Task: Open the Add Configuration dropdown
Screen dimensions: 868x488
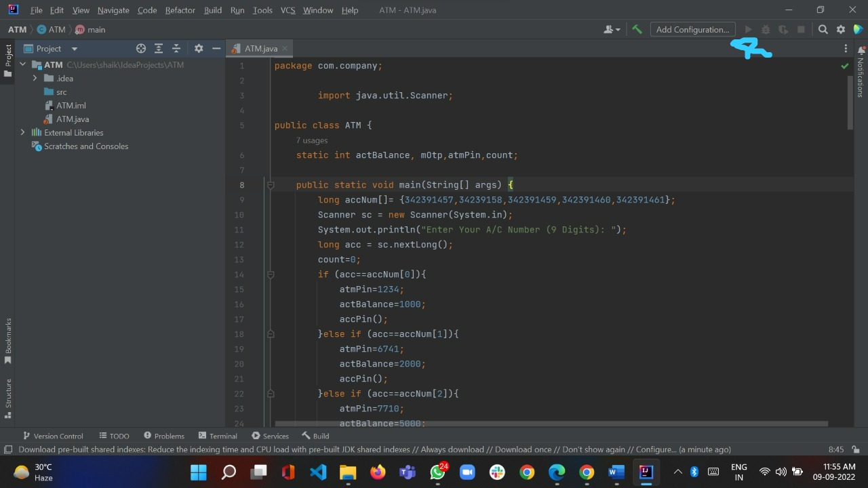Action: tap(692, 29)
